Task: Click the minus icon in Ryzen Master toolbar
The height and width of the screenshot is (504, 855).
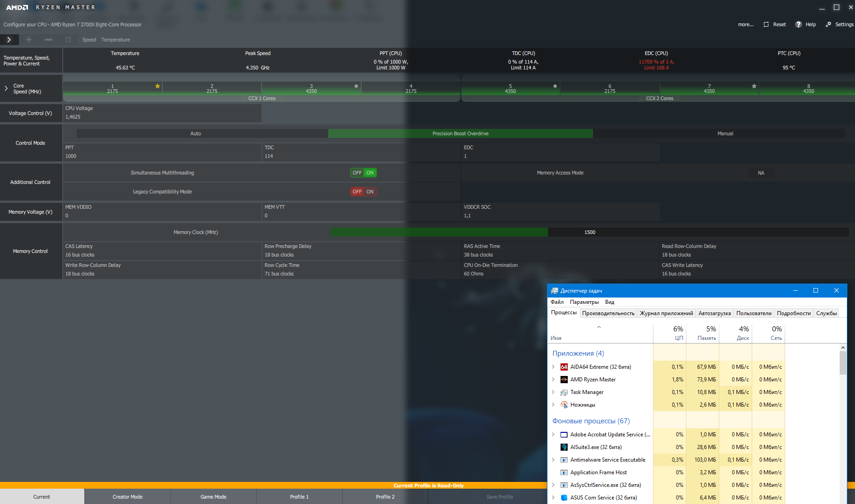Action: [x=49, y=40]
